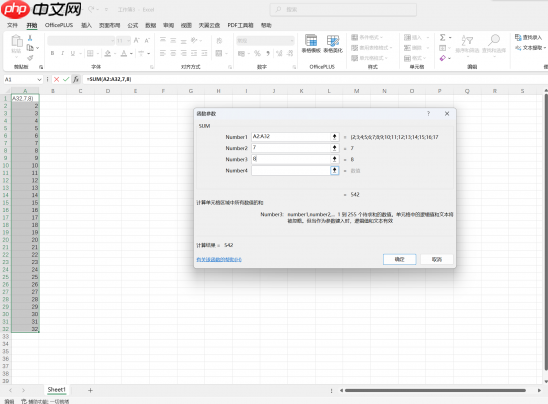
Task: Click the Decrease Decimal icon
Action: tap(290, 53)
